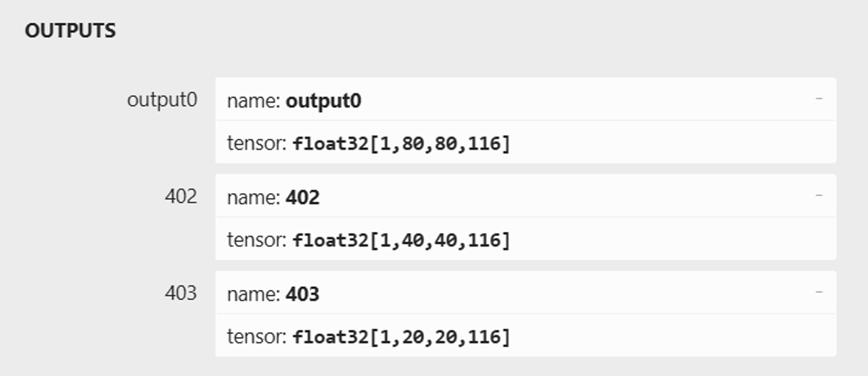868x376 pixels.
Task: Collapse the output0 entry with the minus icon
Action: (x=819, y=98)
